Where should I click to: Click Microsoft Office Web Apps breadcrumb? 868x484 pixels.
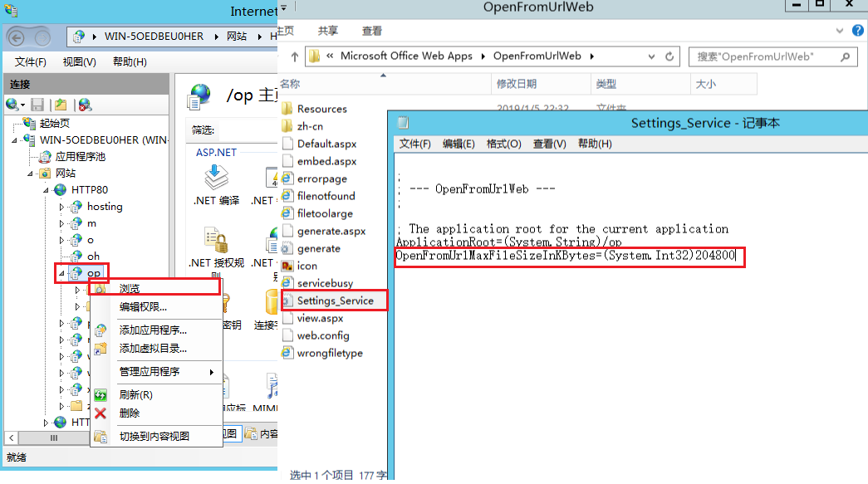(406, 56)
